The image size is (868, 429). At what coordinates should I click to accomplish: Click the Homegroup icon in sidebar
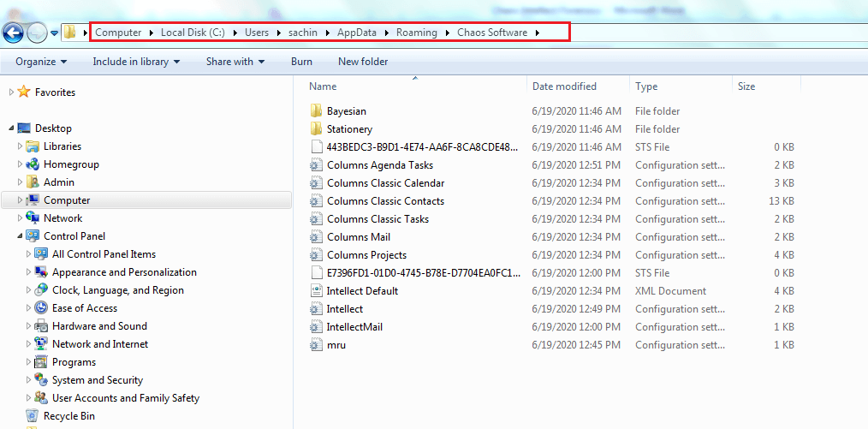33,164
